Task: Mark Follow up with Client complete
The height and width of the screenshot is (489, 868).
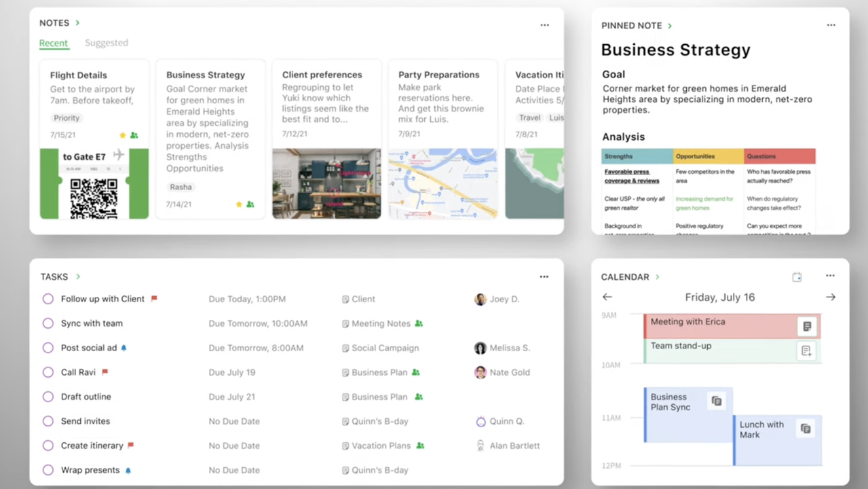Action: click(48, 299)
